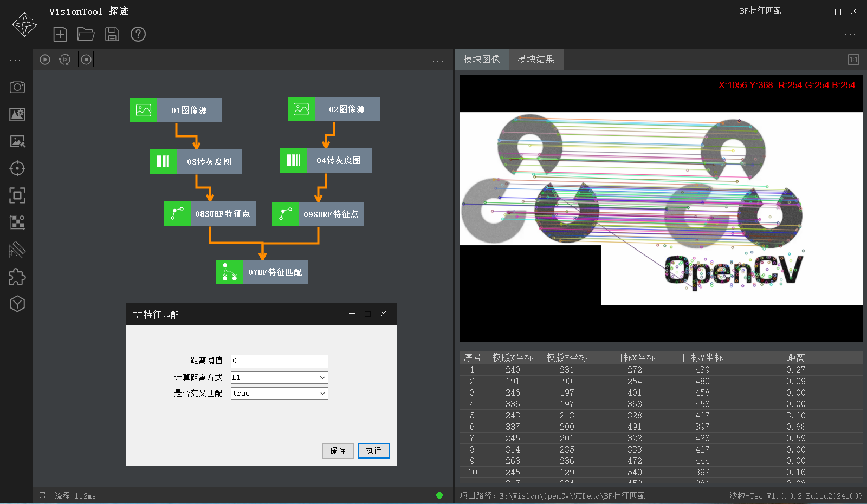Select the 04转灰度图 node

pos(326,160)
